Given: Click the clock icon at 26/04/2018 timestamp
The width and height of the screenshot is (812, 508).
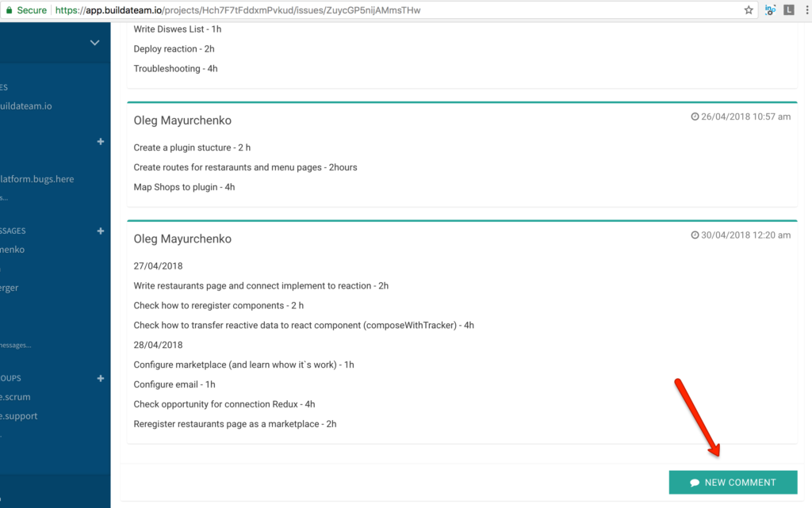Looking at the screenshot, I should 695,117.
